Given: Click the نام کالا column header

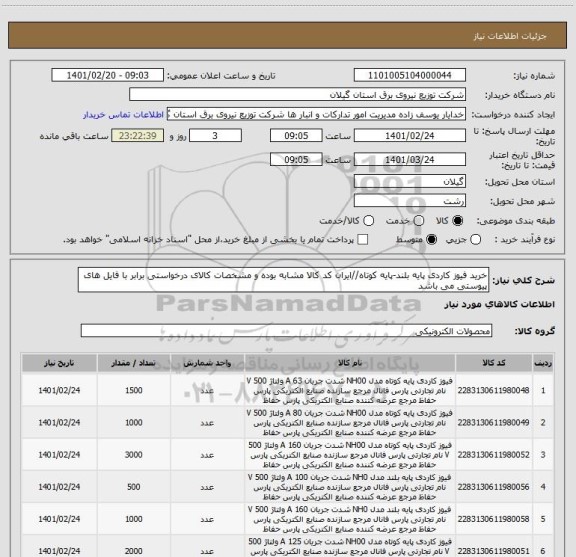Looking at the screenshot, I should 350,363.
